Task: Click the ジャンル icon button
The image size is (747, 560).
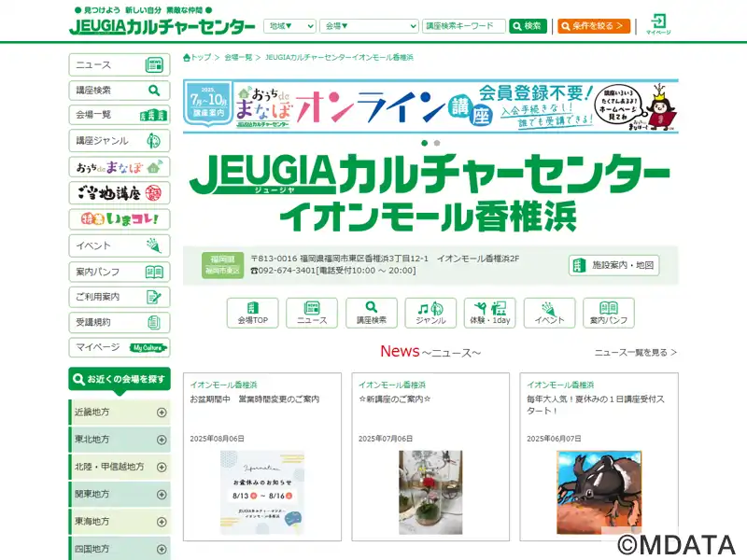Action: (x=430, y=313)
